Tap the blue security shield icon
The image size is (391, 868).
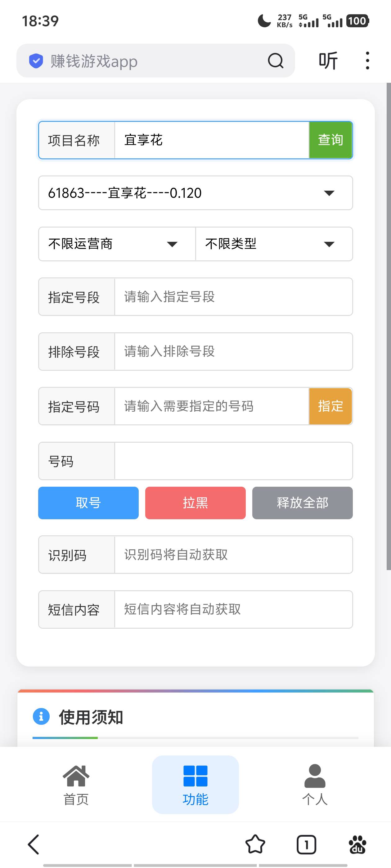point(36,61)
